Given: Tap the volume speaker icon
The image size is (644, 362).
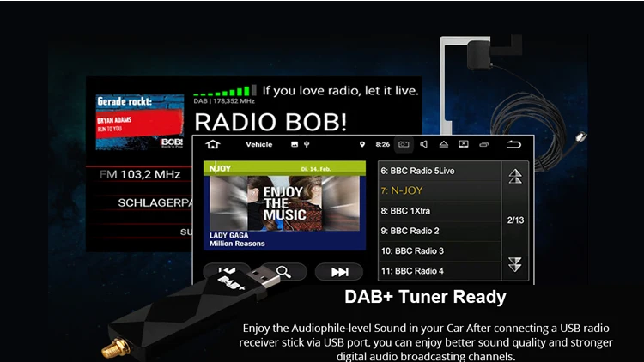Looking at the screenshot, I should [423, 144].
